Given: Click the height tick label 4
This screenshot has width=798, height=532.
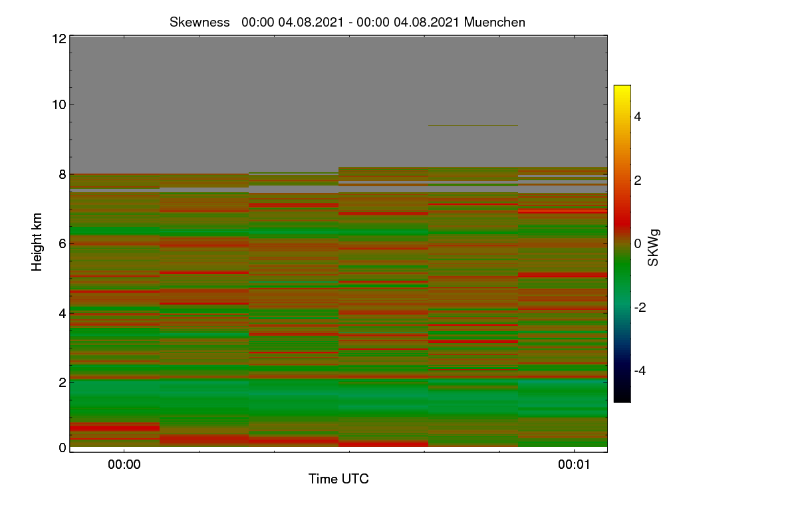Looking at the screenshot, I should tap(63, 313).
